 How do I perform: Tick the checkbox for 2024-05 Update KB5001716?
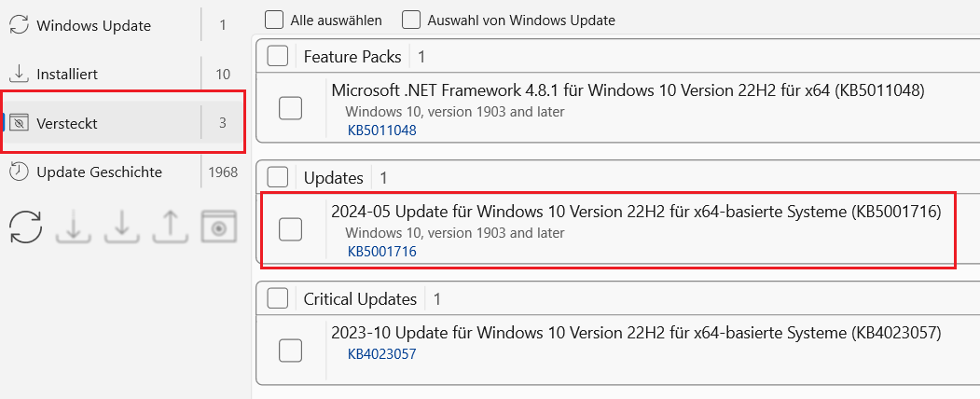coord(291,228)
